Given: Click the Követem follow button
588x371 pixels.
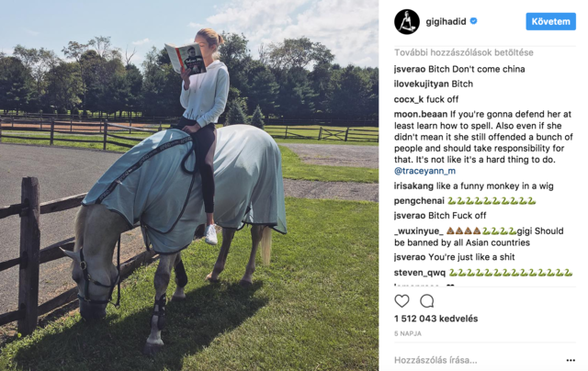Looking at the screenshot, I should click(x=550, y=21).
